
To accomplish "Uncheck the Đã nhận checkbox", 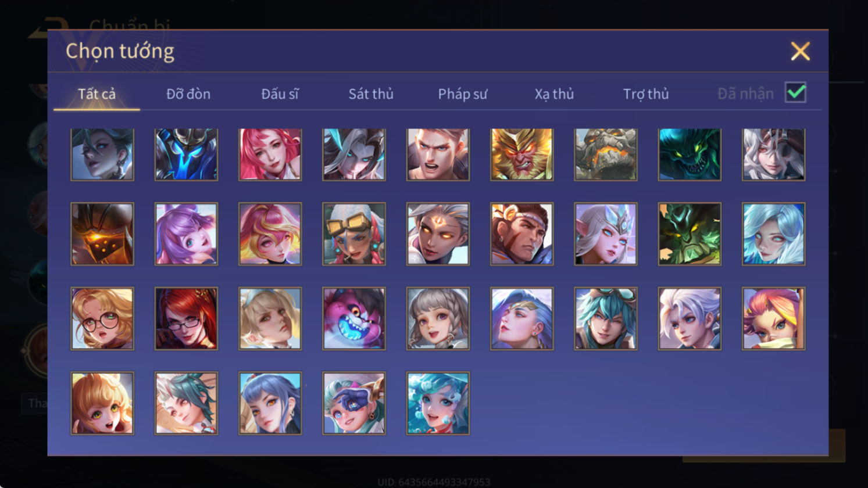I will click(x=795, y=92).
